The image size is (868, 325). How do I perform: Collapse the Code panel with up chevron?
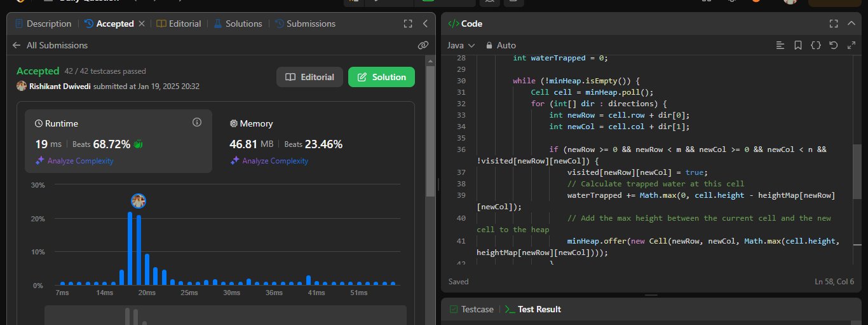pos(851,24)
